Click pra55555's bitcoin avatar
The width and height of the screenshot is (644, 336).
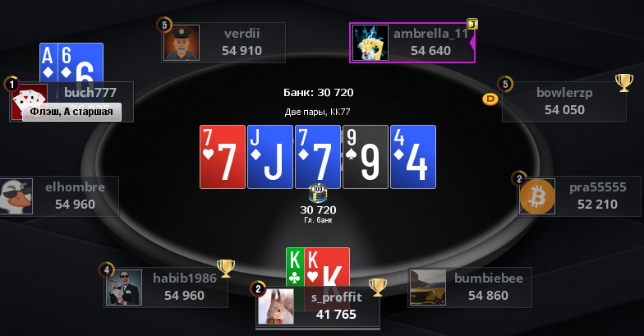537,196
